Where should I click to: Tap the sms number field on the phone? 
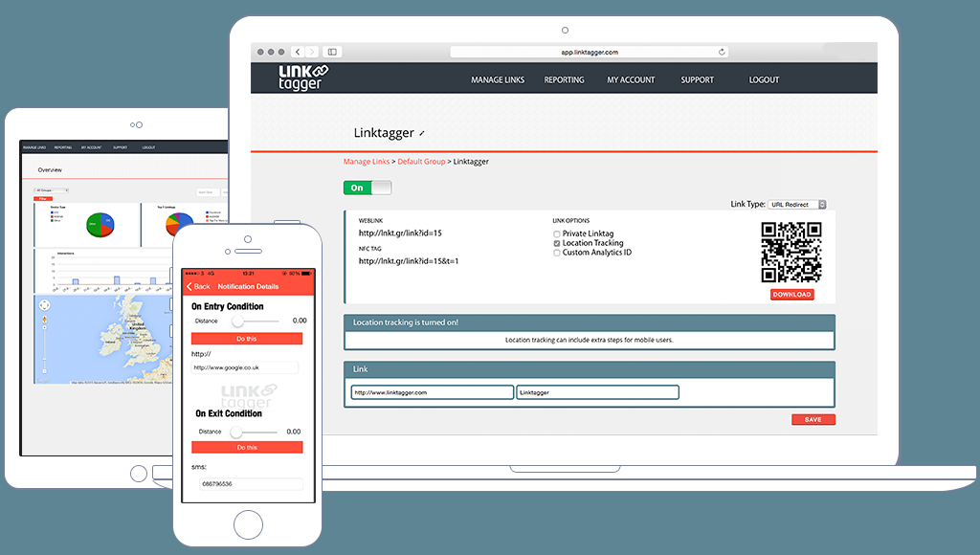[252, 484]
